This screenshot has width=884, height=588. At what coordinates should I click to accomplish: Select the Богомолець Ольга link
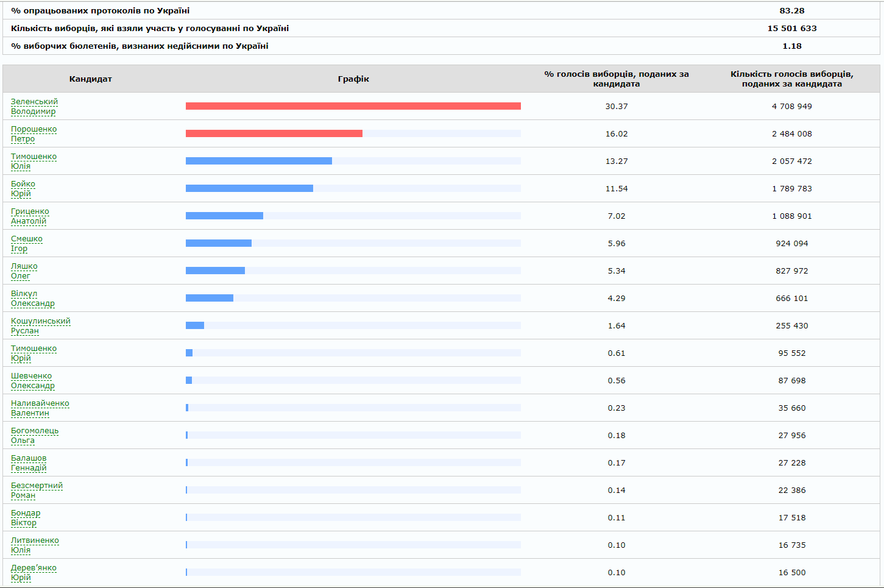[x=35, y=431]
